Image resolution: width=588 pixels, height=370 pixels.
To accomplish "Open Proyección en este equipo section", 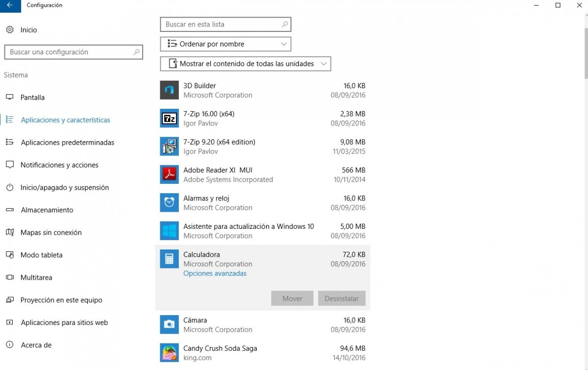I will 61,300.
